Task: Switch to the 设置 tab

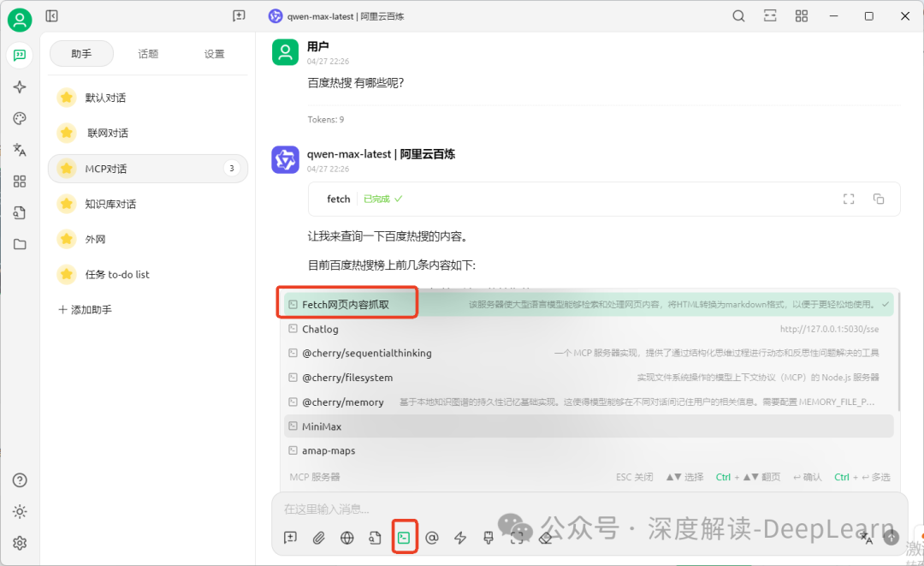Action: pyautogui.click(x=215, y=54)
